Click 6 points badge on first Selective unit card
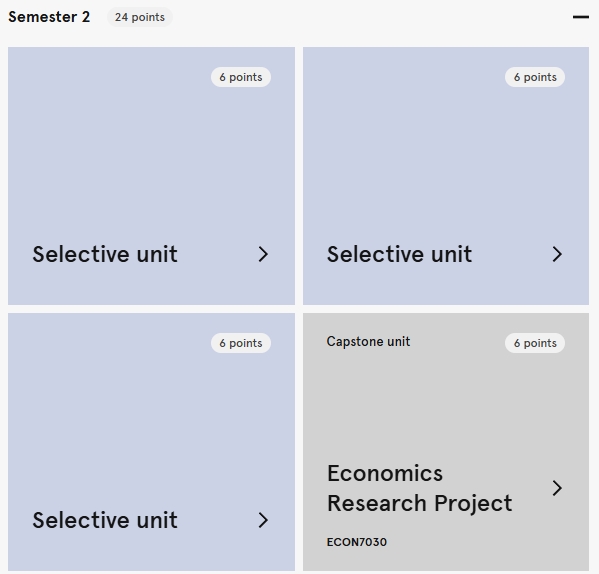The width and height of the screenshot is (599, 574). pyautogui.click(x=241, y=77)
